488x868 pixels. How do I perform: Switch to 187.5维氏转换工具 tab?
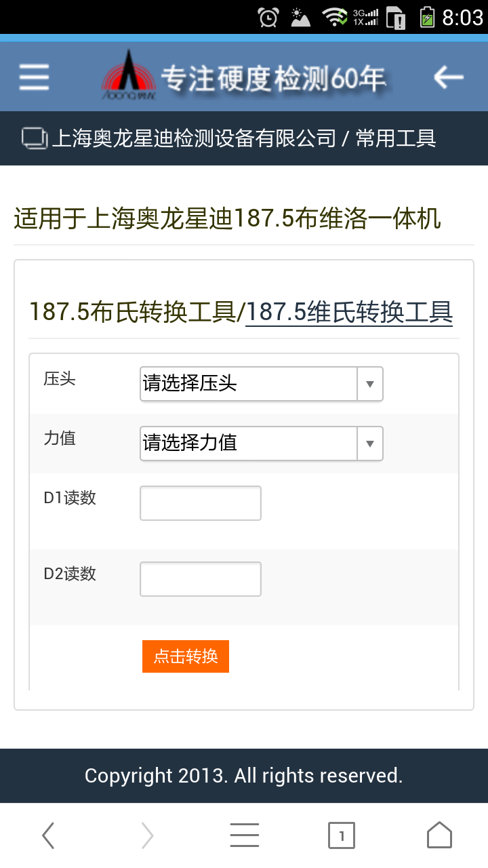[349, 313]
